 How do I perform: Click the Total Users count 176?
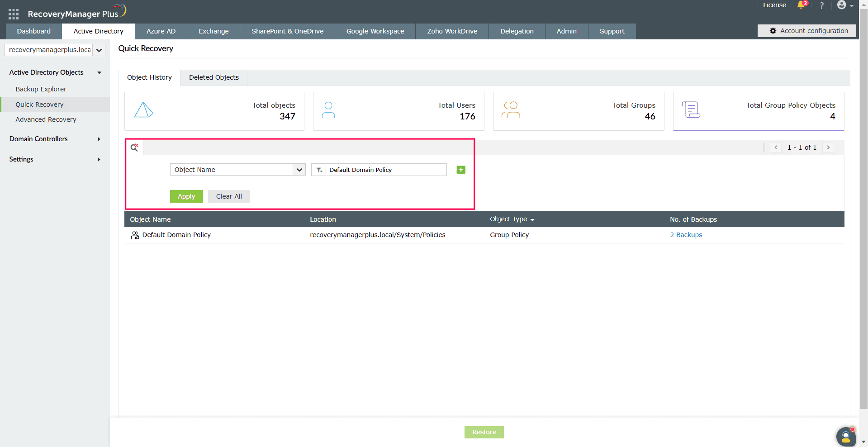tap(468, 116)
